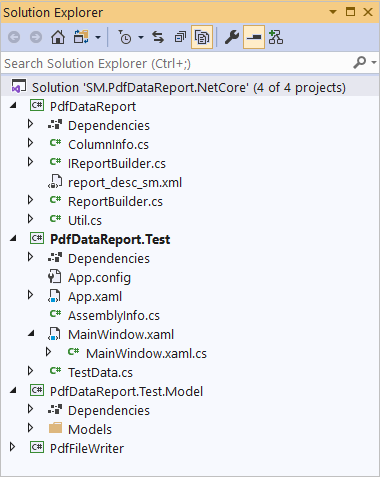Open the Solution Explorer window position menu
Image resolution: width=380 pixels, height=477 pixels.
[333, 12]
